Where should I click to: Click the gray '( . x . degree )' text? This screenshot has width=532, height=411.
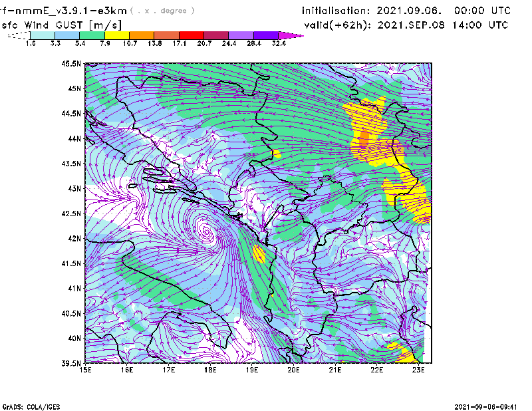(162, 11)
